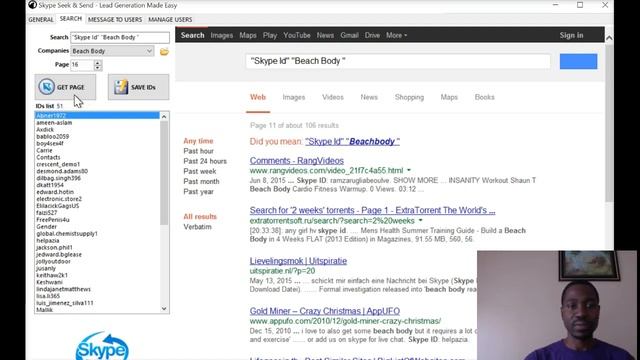Select lindajanetmatthews in IDs list

[x=63, y=289]
